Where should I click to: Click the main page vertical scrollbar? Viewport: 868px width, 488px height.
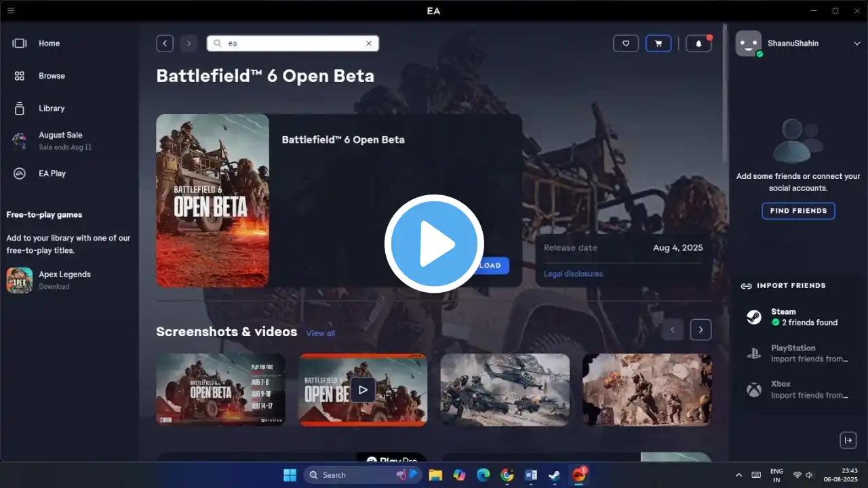(x=725, y=88)
